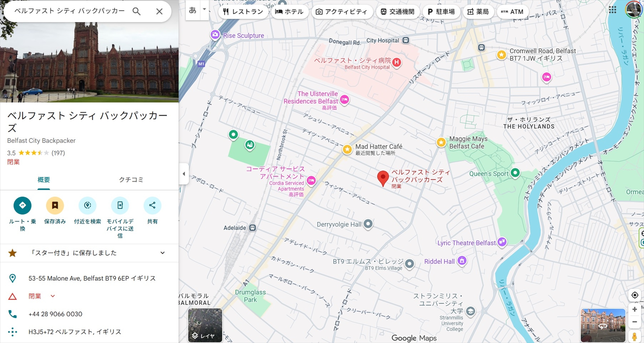Expand the スター付き saved list dropdown

(x=163, y=253)
